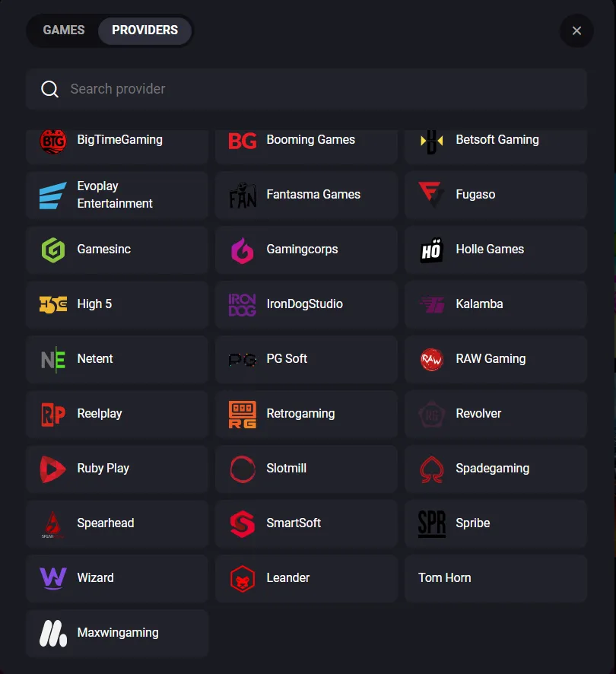Click the Evoplay Entertainment logo

(x=51, y=195)
